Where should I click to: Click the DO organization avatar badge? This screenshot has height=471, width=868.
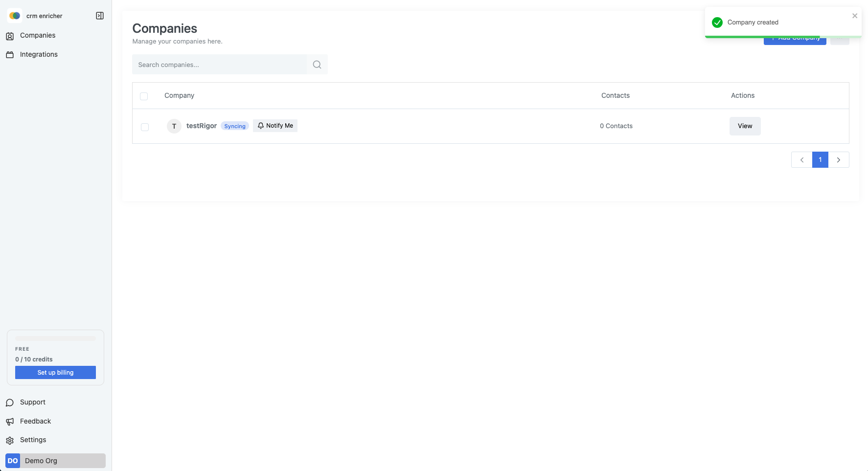coord(13,461)
